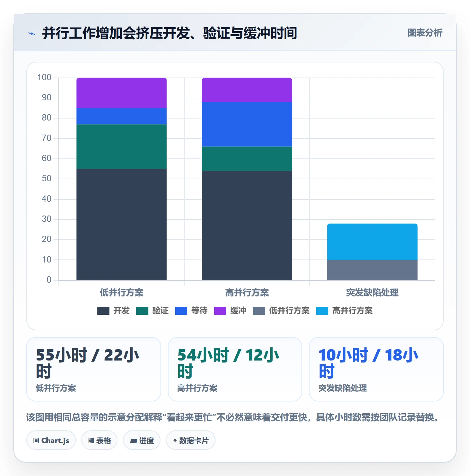
Task: Click the 图表分析 label in the header
Action: [425, 33]
